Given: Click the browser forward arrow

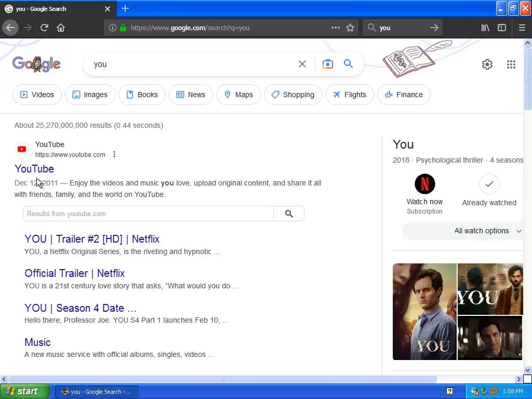Looking at the screenshot, I should [28, 28].
